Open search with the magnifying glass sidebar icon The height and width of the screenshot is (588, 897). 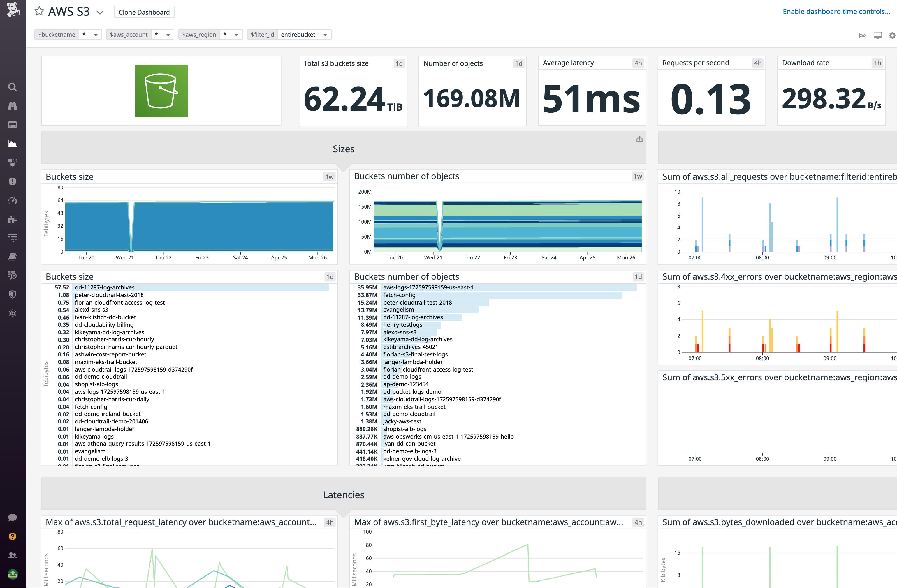click(x=13, y=87)
